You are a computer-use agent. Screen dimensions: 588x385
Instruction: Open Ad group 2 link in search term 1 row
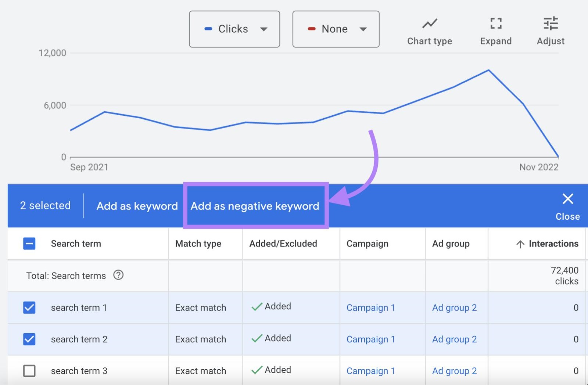455,307
